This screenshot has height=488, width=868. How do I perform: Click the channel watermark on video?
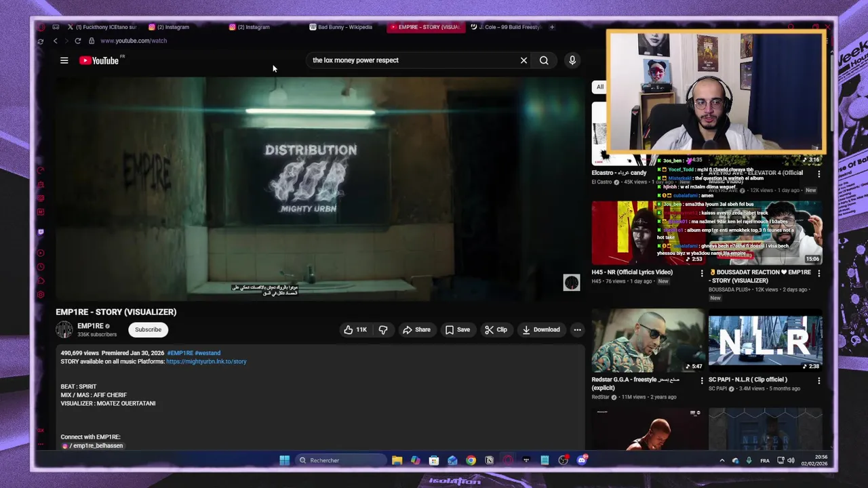click(572, 283)
